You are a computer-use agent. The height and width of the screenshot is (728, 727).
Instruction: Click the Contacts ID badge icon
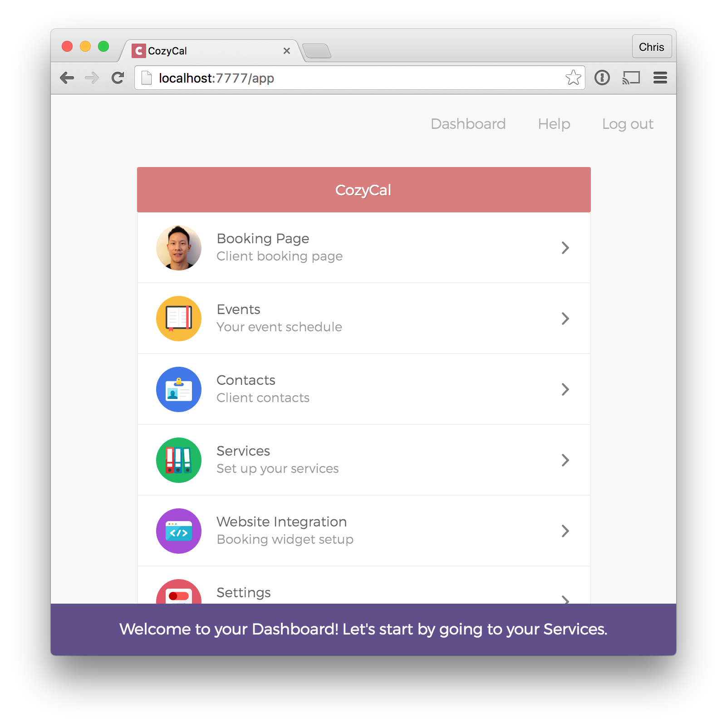179,389
